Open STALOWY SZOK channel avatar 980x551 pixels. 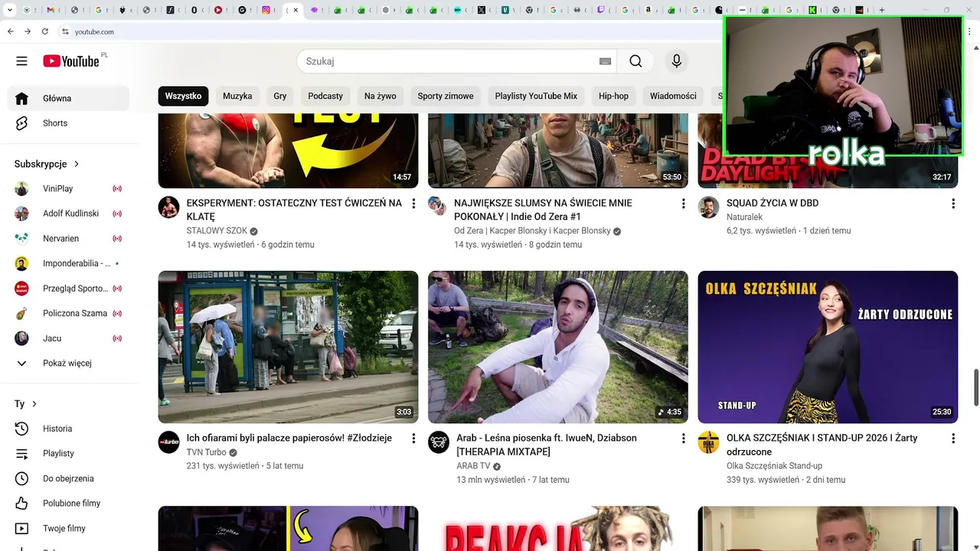point(168,207)
